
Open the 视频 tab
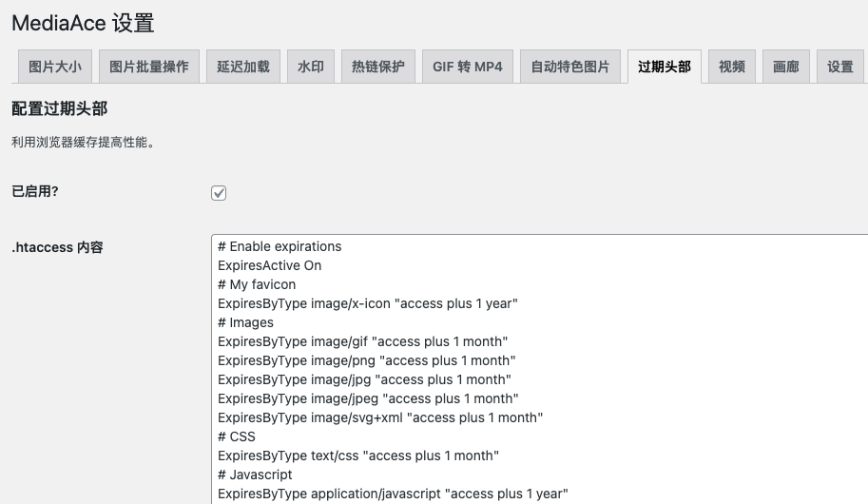732,67
